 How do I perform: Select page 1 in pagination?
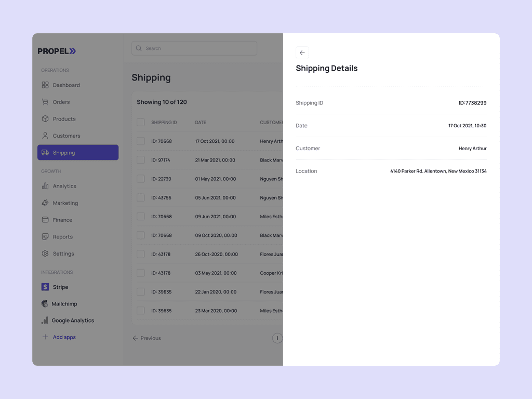point(277,338)
